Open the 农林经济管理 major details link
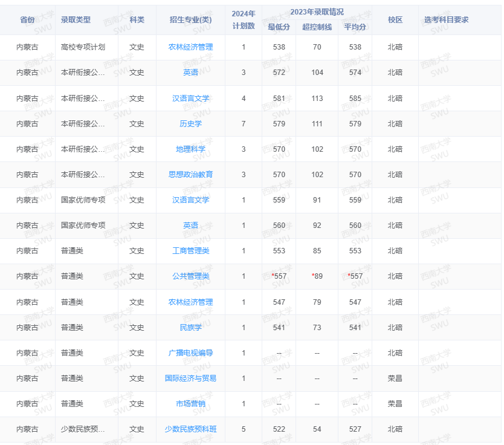Image resolution: width=504 pixels, height=445 pixels. [x=190, y=47]
